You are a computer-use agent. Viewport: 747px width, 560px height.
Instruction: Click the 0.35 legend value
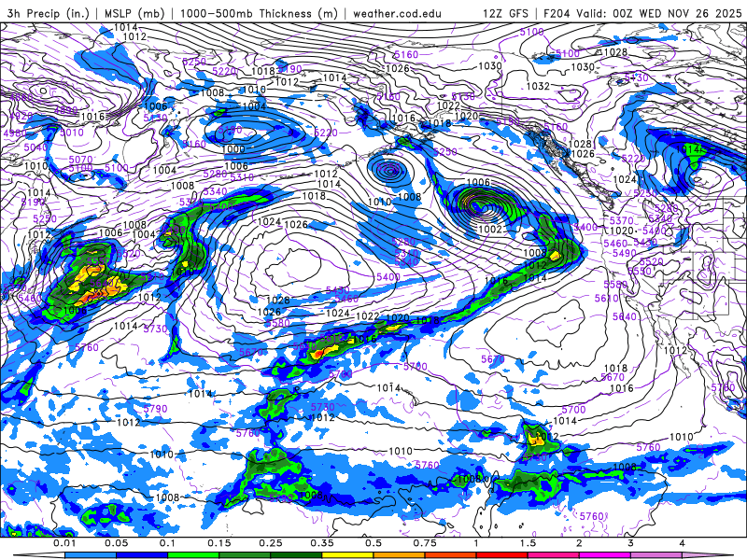(322, 543)
